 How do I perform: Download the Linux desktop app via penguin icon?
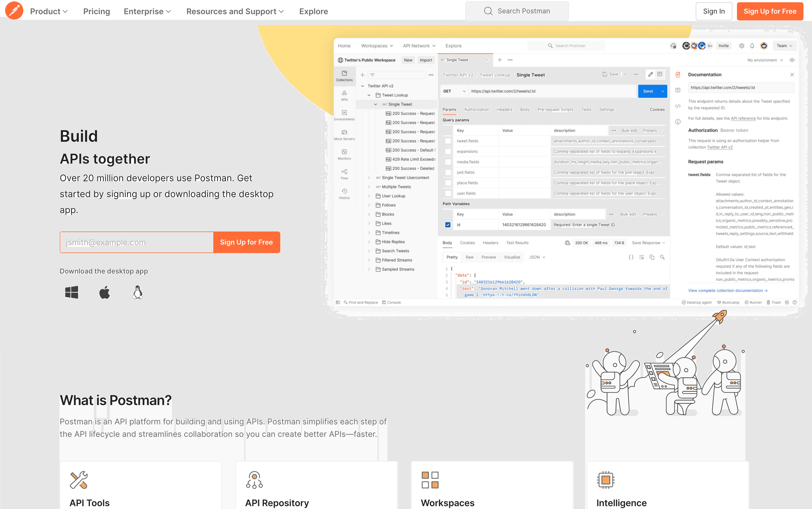pos(138,292)
